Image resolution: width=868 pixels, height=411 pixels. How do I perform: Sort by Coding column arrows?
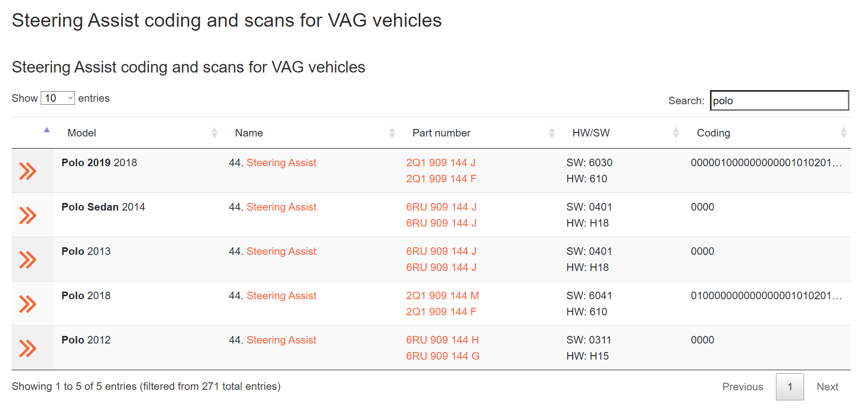coord(843,133)
